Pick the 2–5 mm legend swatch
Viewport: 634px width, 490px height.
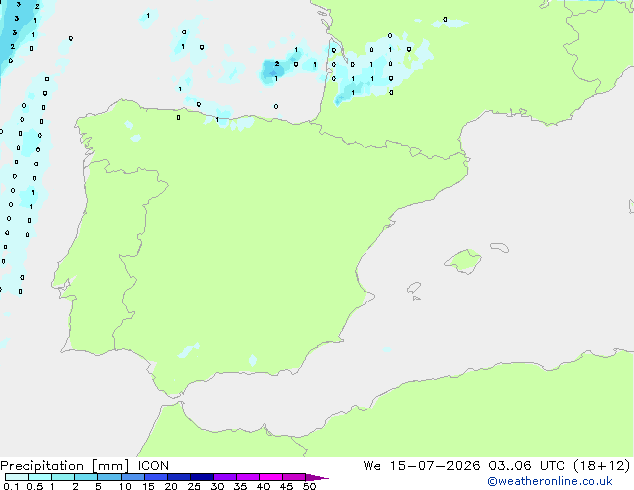(86, 477)
